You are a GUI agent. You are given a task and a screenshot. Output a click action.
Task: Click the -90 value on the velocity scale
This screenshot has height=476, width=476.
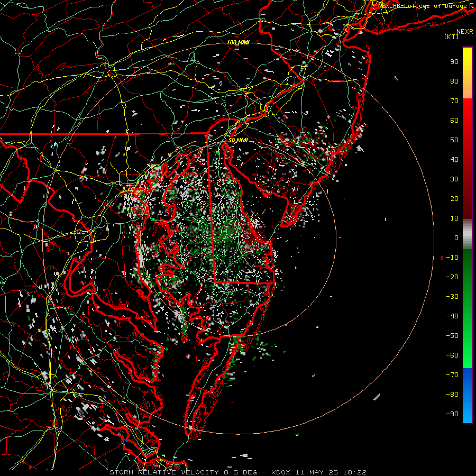click(452, 414)
